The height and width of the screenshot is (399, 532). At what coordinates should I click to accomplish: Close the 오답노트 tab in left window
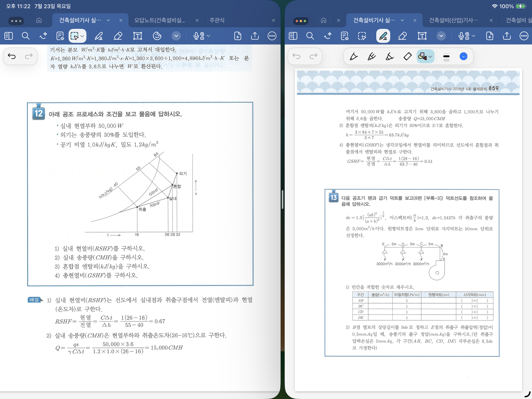coord(197,20)
